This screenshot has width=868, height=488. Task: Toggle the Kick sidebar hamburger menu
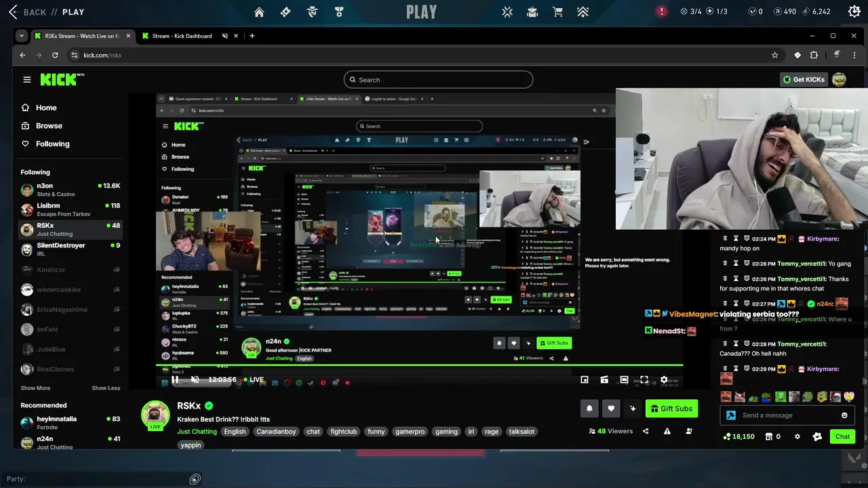(x=27, y=79)
